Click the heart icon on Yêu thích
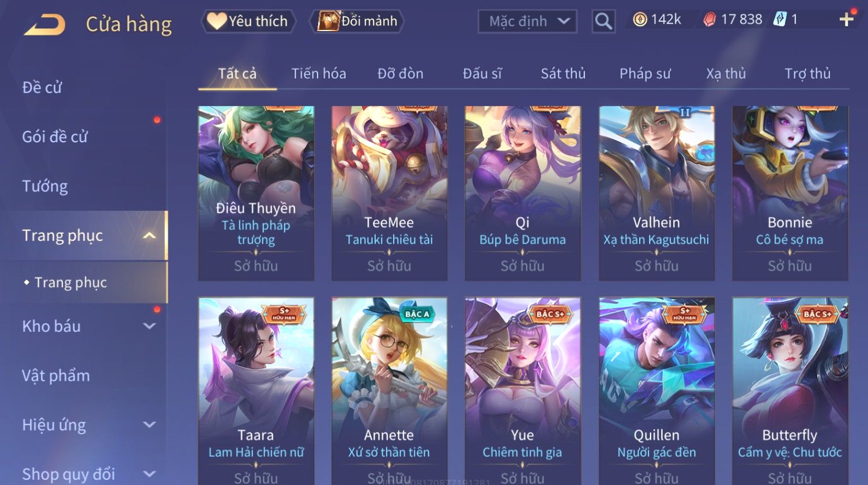 point(217,21)
